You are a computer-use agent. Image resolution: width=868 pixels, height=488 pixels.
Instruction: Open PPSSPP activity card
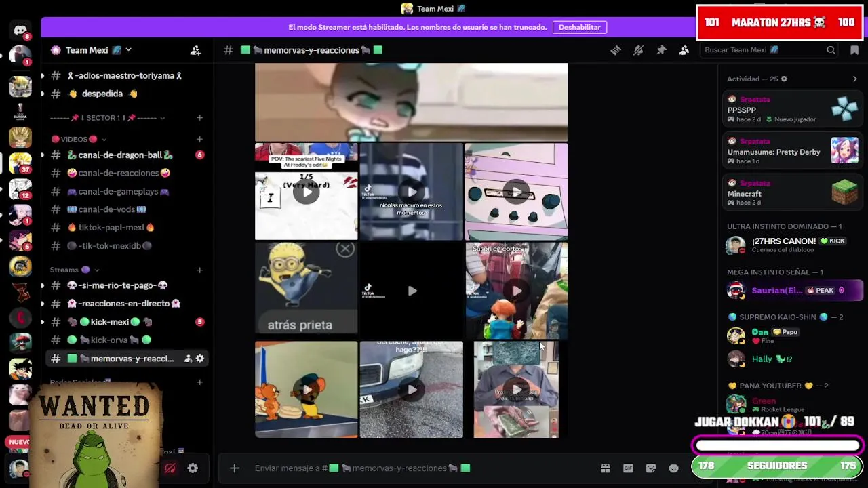click(x=791, y=109)
